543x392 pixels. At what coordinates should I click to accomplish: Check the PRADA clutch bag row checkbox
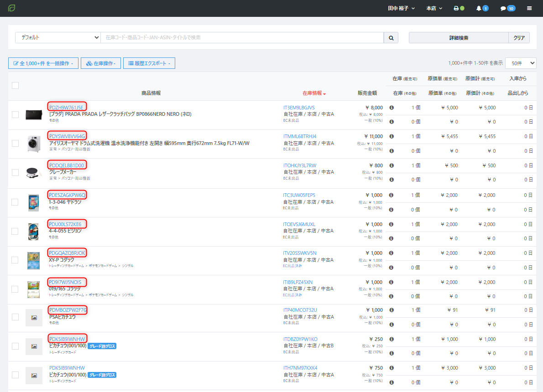tap(15, 114)
